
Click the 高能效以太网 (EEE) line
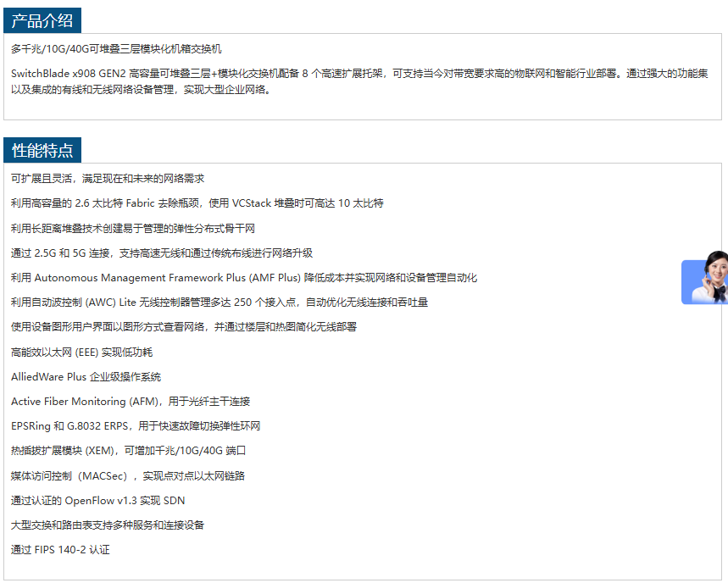click(81, 353)
